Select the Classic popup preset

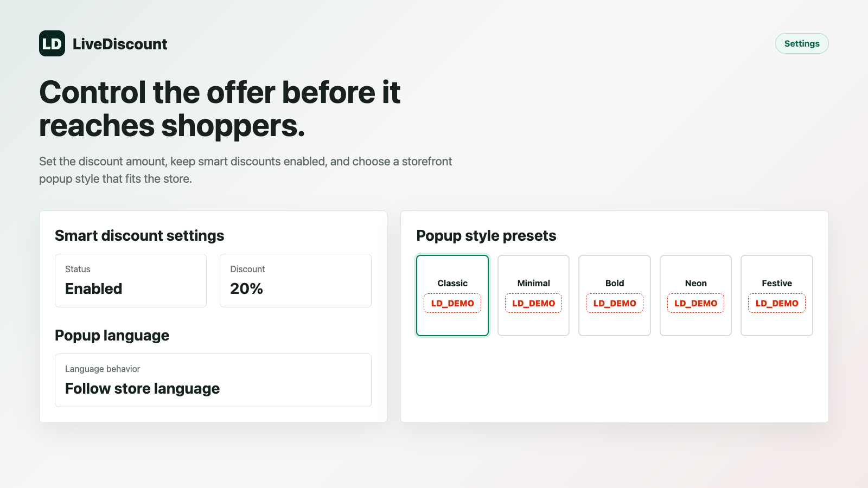(x=452, y=296)
